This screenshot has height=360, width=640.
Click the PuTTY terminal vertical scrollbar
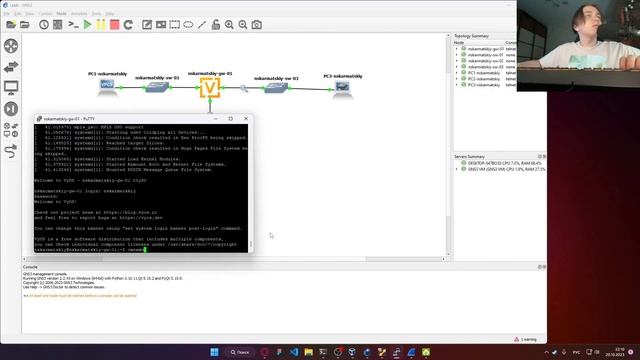click(x=251, y=188)
